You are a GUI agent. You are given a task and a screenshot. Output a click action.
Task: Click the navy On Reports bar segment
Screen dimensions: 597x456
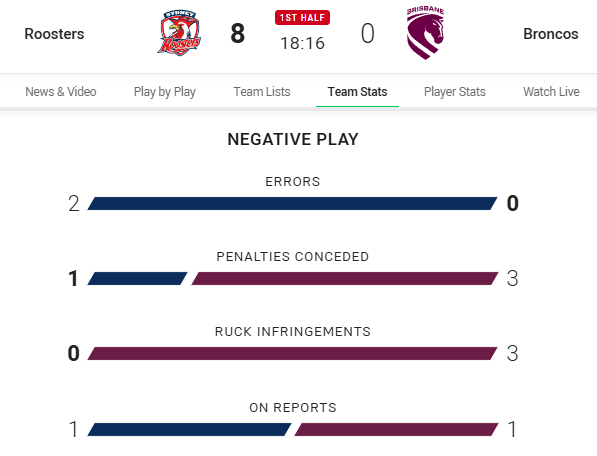pos(189,429)
